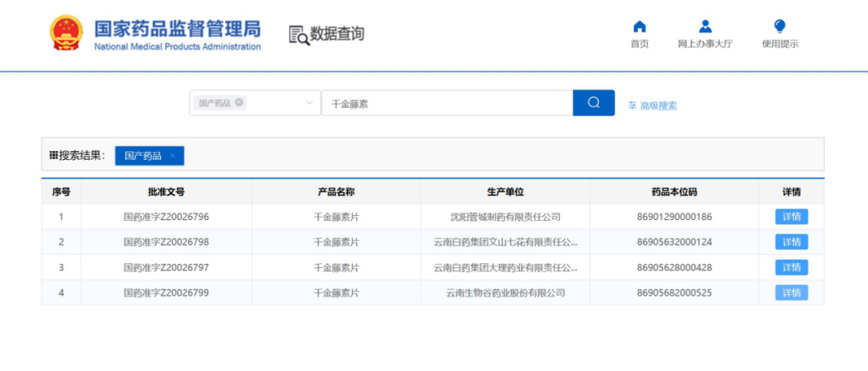Open 网上办事大厅 person icon
Viewport: 868px width, 371px height.
(x=706, y=26)
